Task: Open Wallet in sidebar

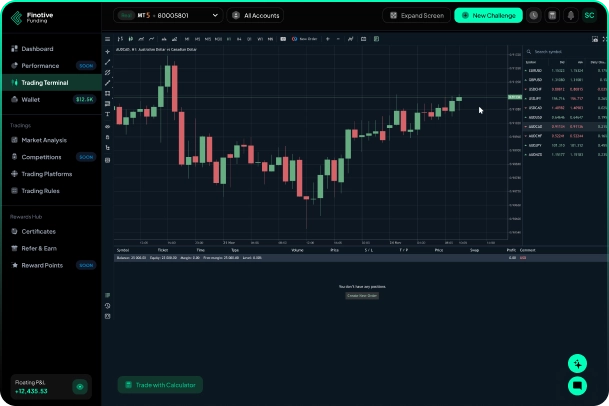Action: coord(52,99)
